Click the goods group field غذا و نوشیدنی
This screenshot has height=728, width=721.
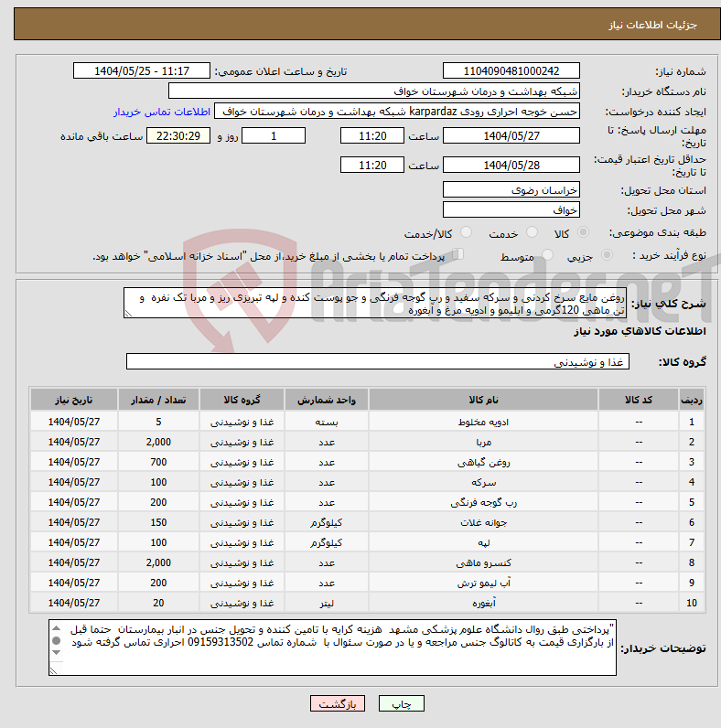[378, 361]
